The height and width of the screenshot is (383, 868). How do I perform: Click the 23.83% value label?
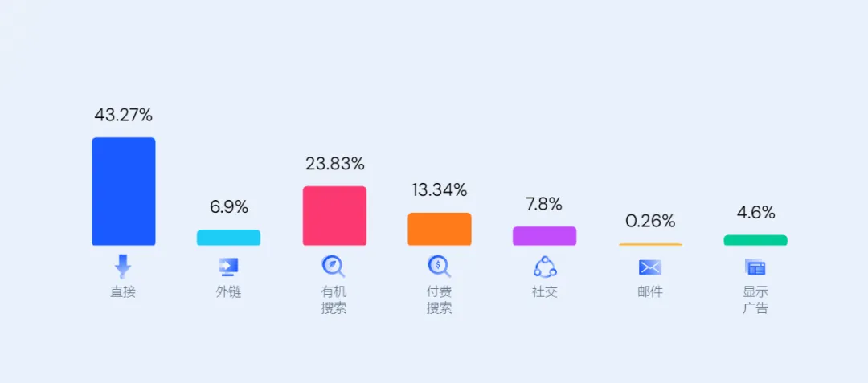334,165
